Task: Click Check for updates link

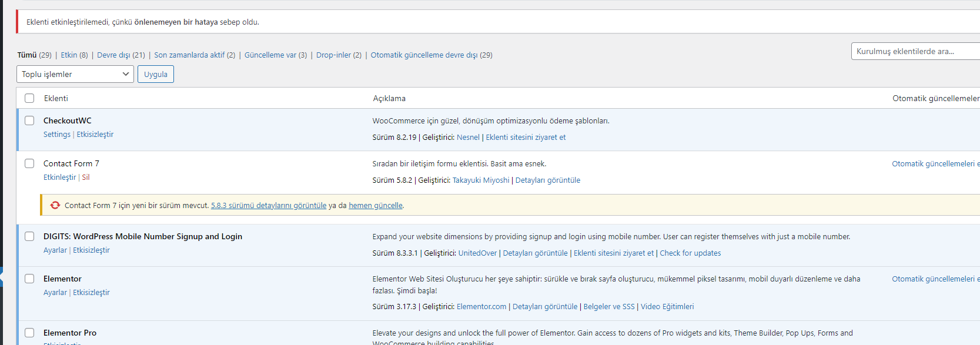Action: [x=690, y=253]
